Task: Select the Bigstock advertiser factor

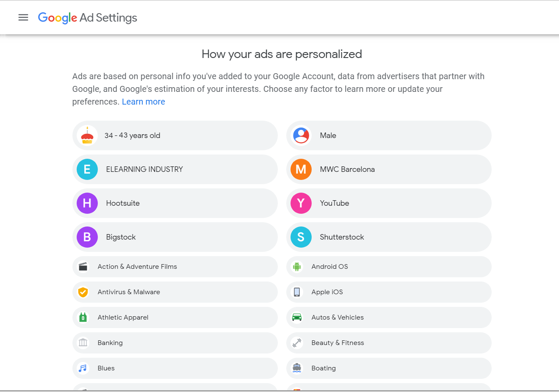Action: point(175,237)
